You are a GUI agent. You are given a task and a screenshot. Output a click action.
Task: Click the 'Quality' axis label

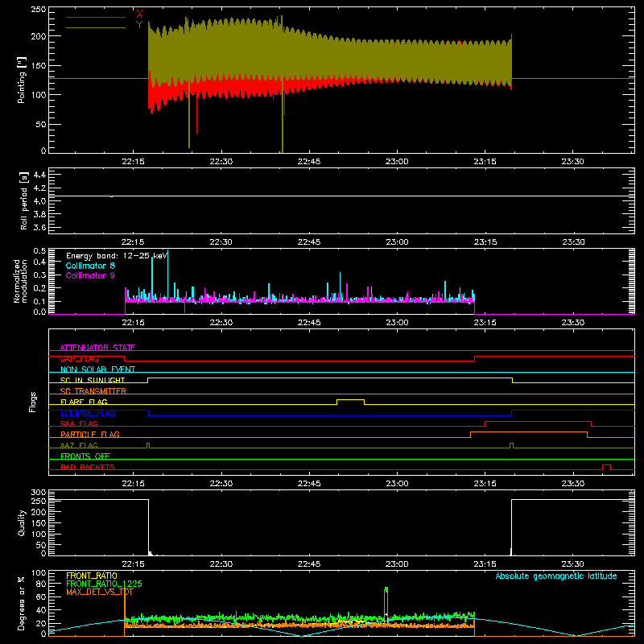point(22,522)
